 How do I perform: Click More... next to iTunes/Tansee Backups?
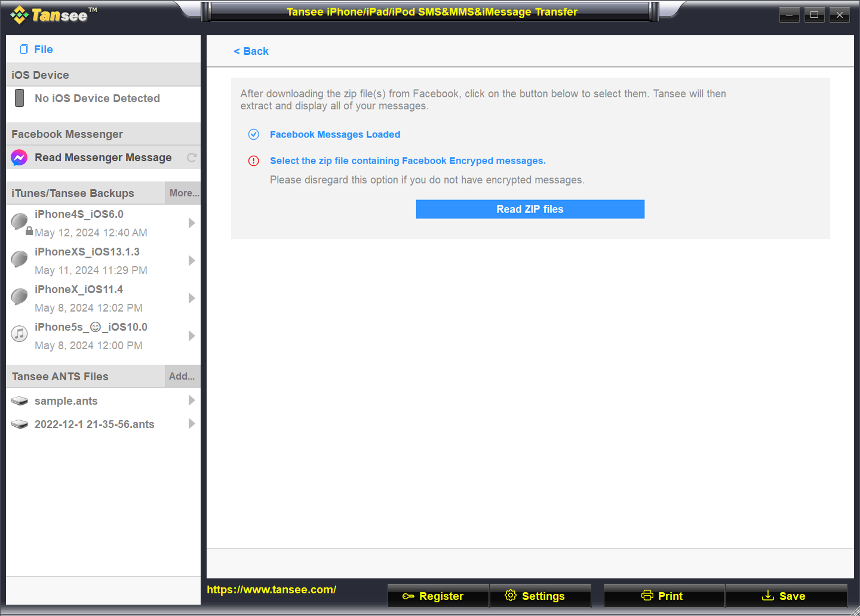[x=184, y=193]
